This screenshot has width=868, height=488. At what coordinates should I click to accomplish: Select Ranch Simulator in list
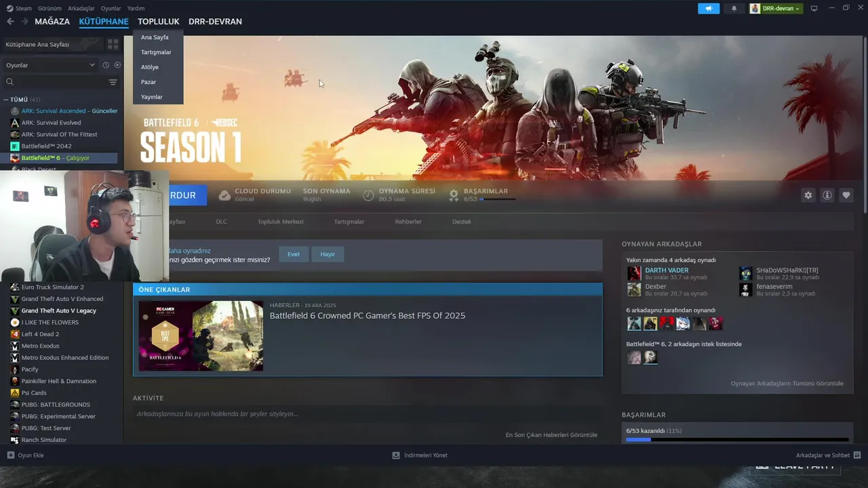coord(44,440)
